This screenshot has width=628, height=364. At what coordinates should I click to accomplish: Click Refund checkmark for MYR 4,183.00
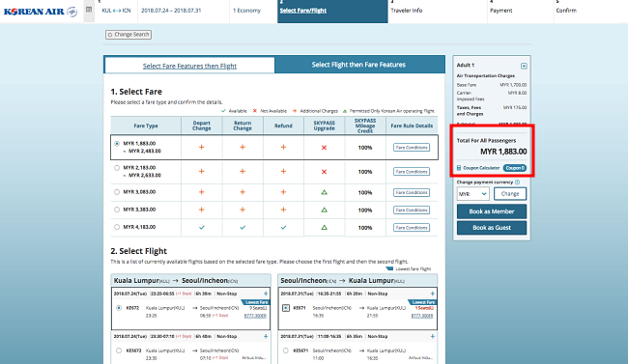point(283,228)
